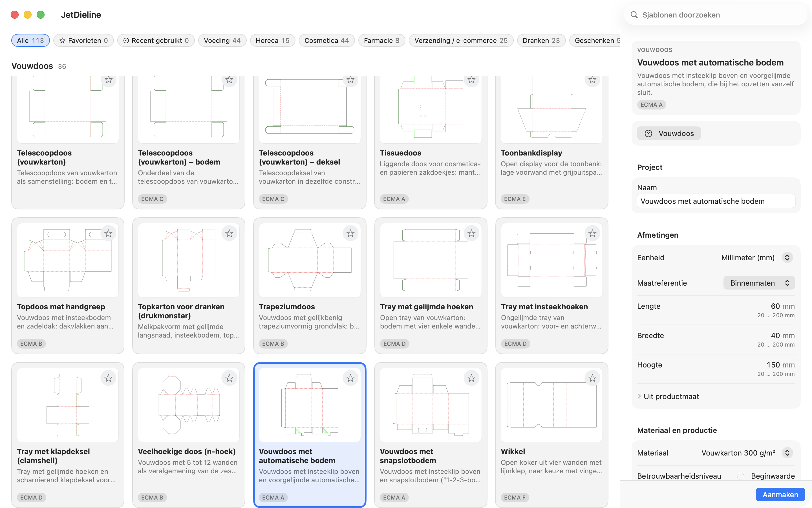Open Recent gebruikt filter
This screenshot has width=812, height=508.
tap(156, 40)
